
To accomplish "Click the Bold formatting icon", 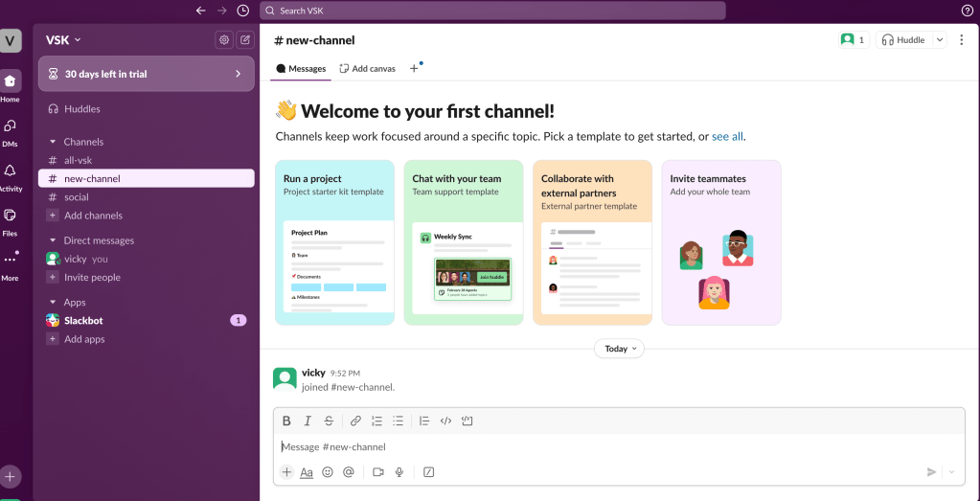I will coord(286,421).
